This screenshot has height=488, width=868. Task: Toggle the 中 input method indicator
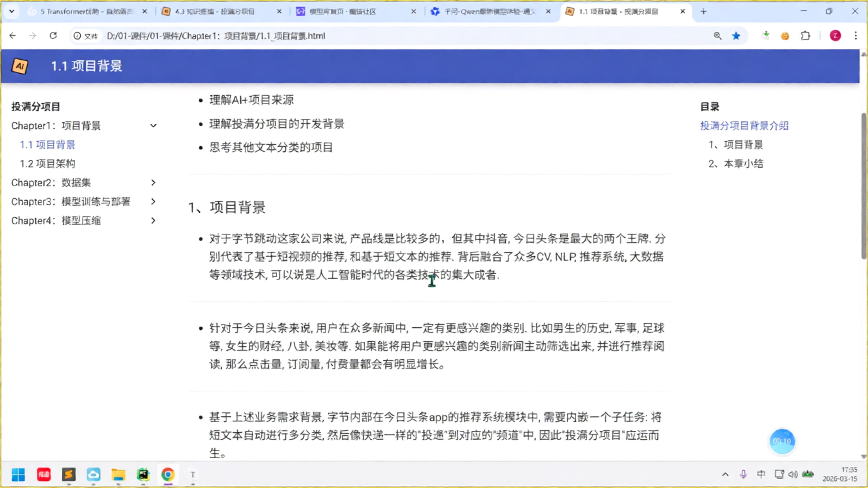(761, 474)
